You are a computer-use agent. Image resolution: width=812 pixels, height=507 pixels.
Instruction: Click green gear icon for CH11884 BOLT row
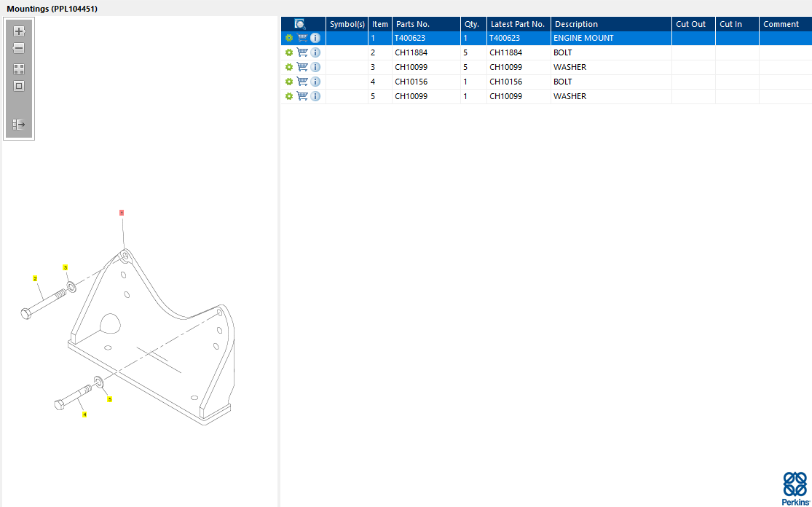click(x=289, y=52)
